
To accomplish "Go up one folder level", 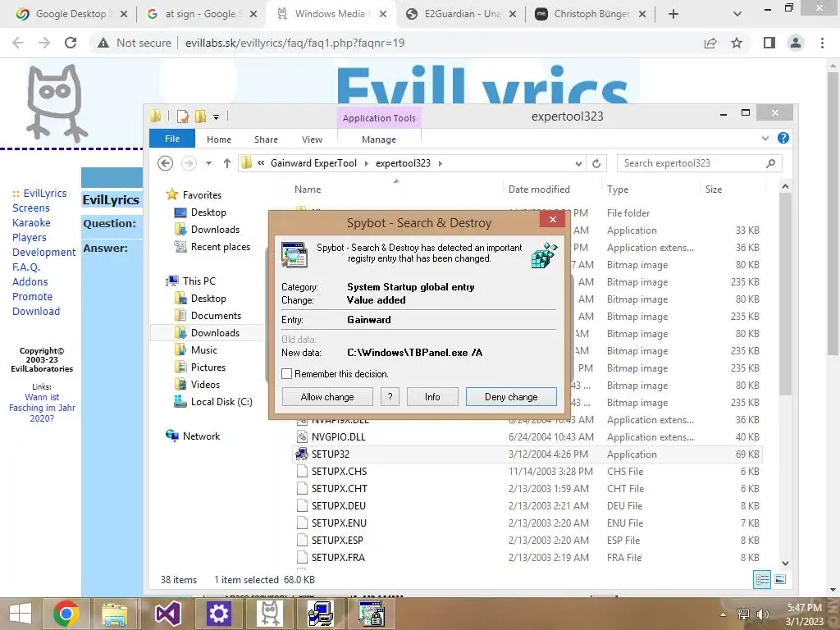I will [227, 163].
